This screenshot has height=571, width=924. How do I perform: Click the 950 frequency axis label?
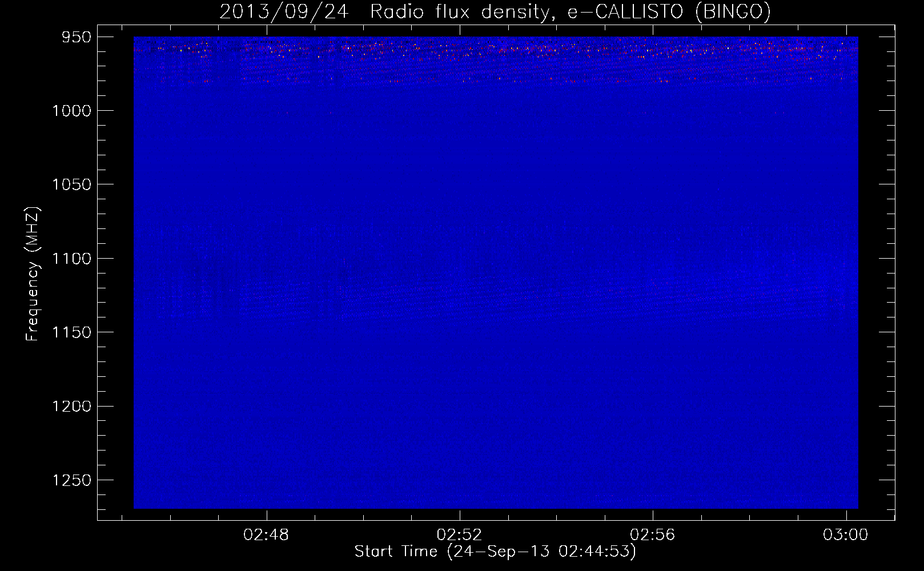coord(76,37)
